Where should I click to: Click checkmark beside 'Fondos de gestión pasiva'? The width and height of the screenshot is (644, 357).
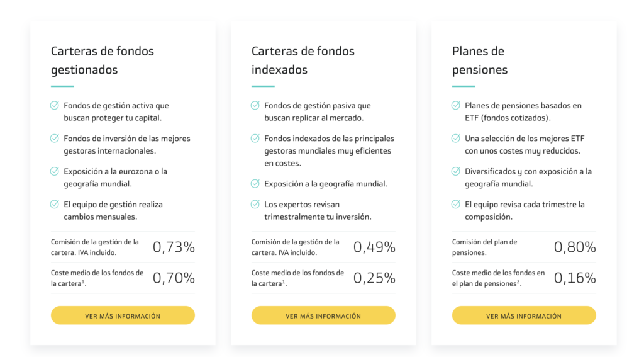click(x=255, y=105)
